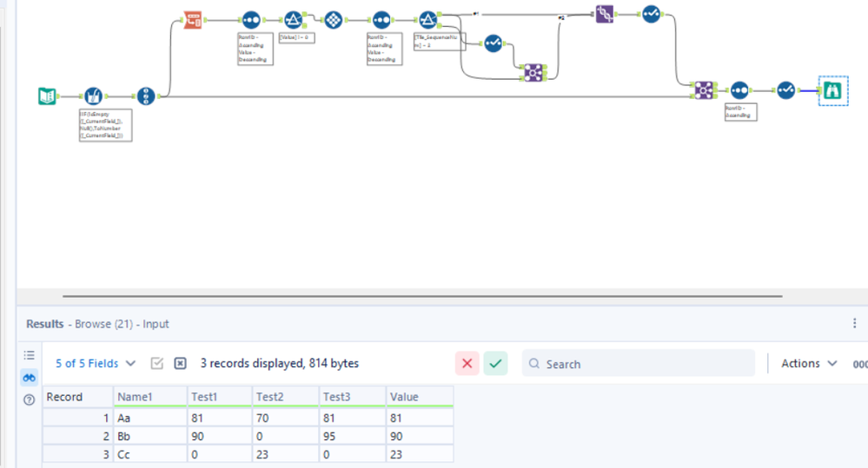This screenshot has height=468, width=868.
Task: Select the purple Union tool
Action: 605,14
